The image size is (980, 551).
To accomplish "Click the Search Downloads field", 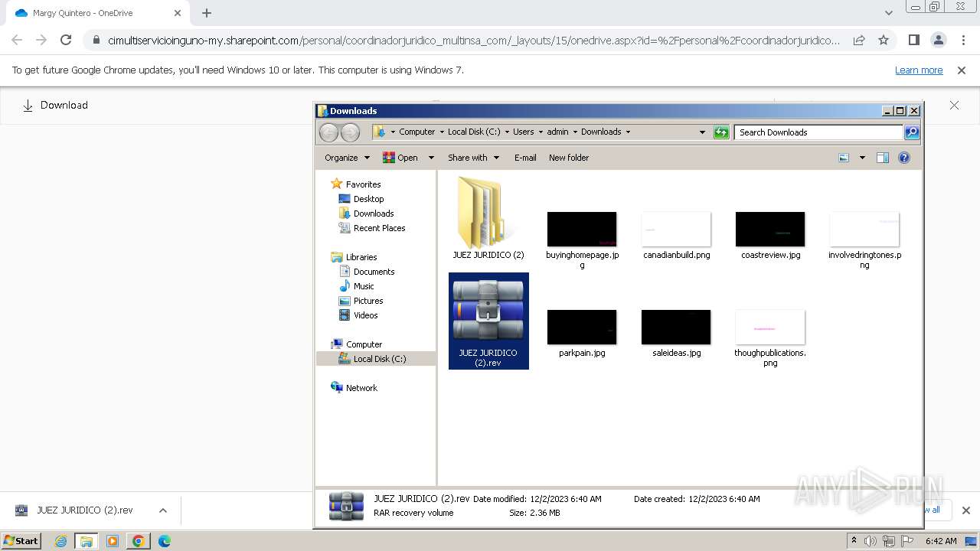I will (x=818, y=132).
